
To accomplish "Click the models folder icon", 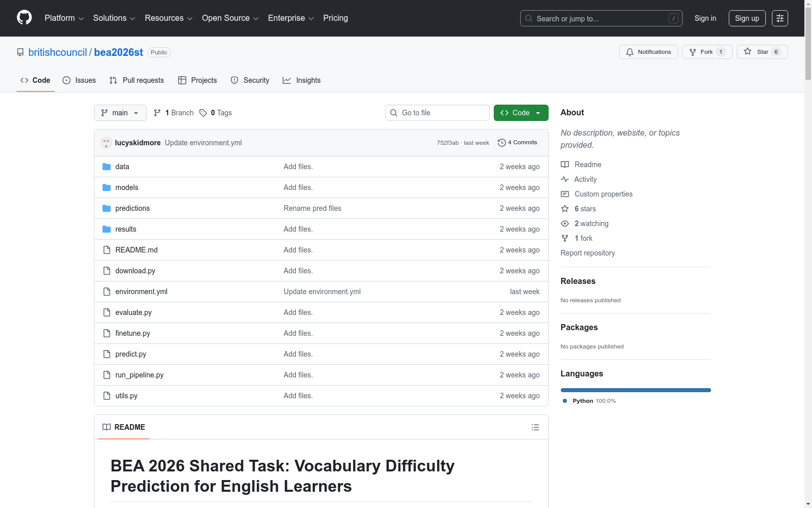I will 107,187.
